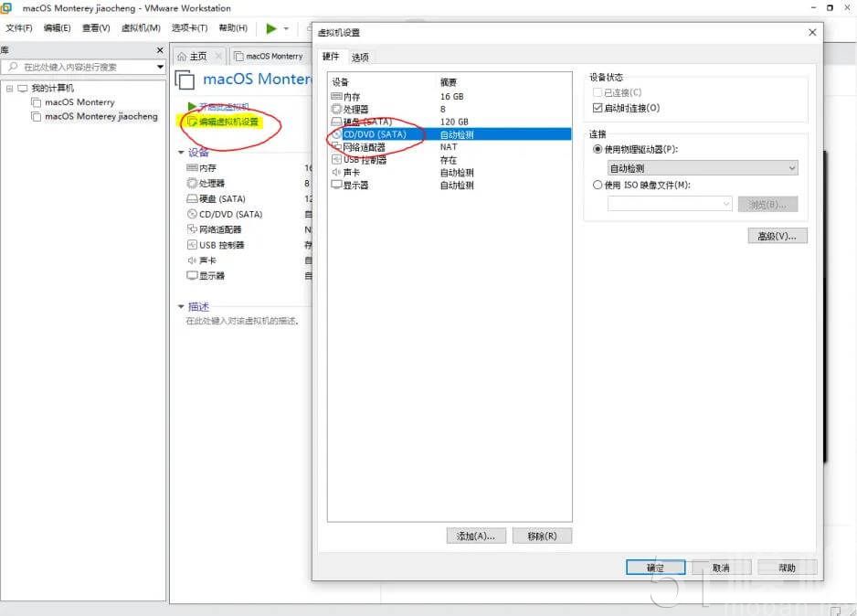Open the 自动检测 physical drive dropdown
This screenshot has height=616, width=857.
[x=791, y=167]
